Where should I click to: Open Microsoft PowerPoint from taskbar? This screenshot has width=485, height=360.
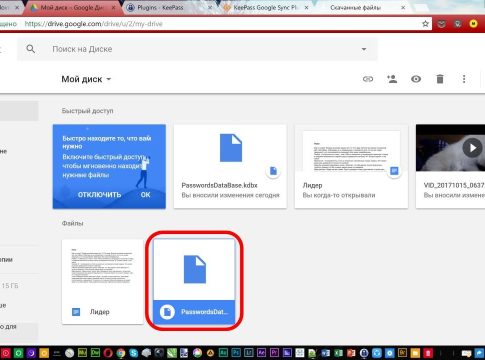[x=351, y=353]
